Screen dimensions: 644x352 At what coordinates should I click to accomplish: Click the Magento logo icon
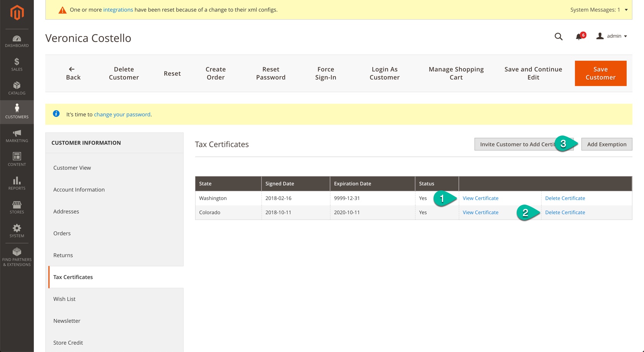coord(17,13)
